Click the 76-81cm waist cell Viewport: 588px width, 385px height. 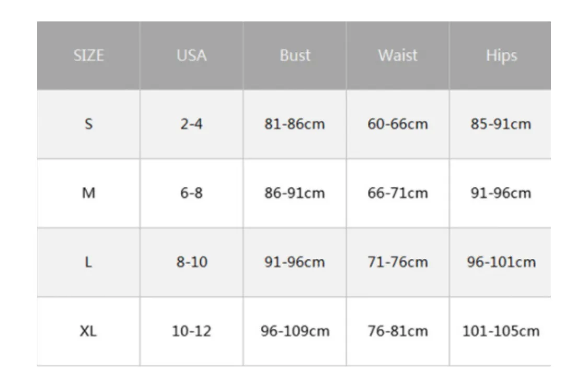coord(398,331)
